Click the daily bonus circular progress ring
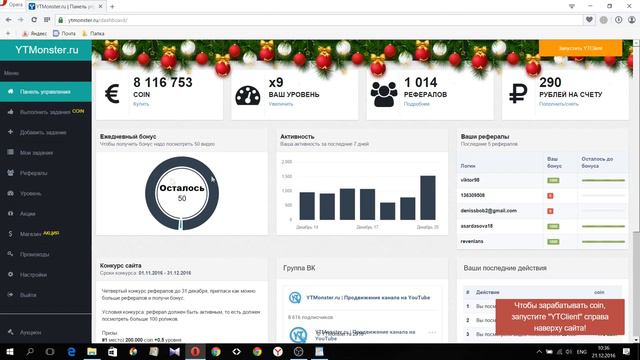This screenshot has height=360, width=640. tap(182, 193)
